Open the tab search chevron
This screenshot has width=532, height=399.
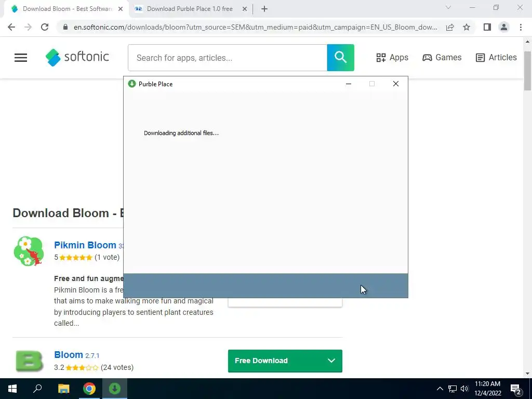click(448, 7)
